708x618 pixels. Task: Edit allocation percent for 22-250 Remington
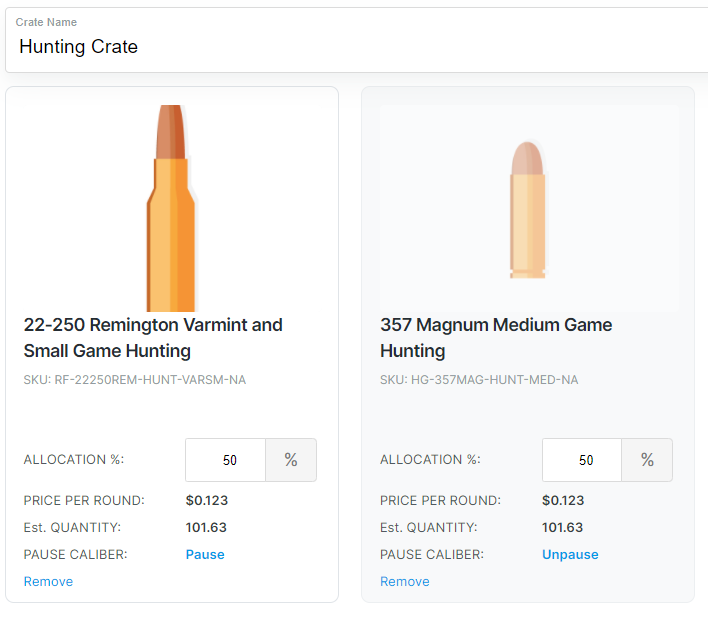point(226,460)
